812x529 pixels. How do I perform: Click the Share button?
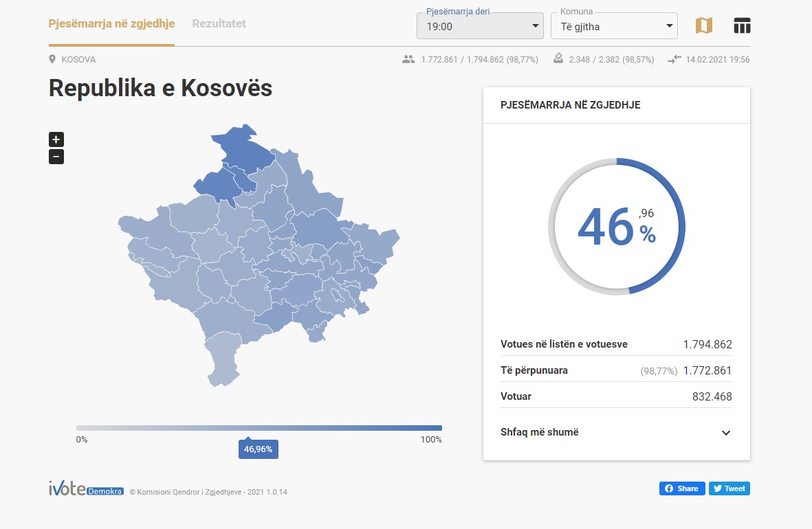pos(682,488)
